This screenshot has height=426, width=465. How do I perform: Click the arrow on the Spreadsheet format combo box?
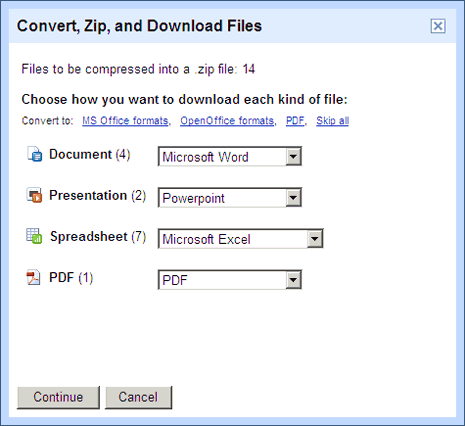point(315,239)
